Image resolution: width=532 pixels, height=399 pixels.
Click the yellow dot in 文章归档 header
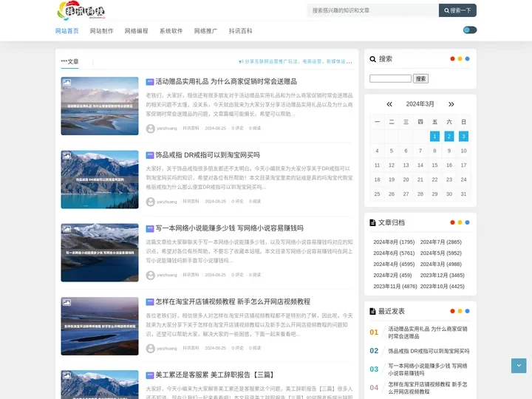tap(460, 222)
